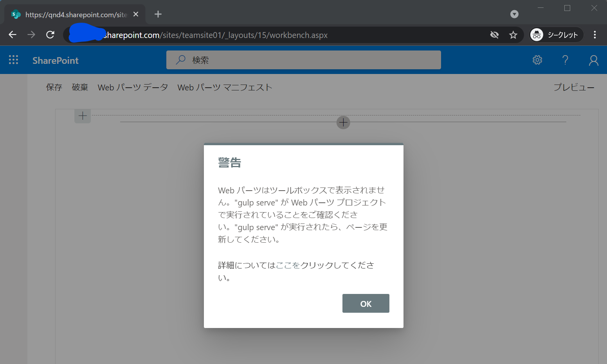Open the SharePoint app launcher waffle icon
This screenshot has height=364, width=607.
point(13,59)
